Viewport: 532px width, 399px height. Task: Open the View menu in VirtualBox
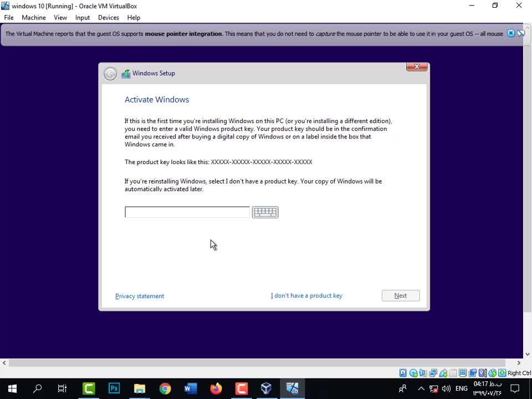pyautogui.click(x=60, y=18)
